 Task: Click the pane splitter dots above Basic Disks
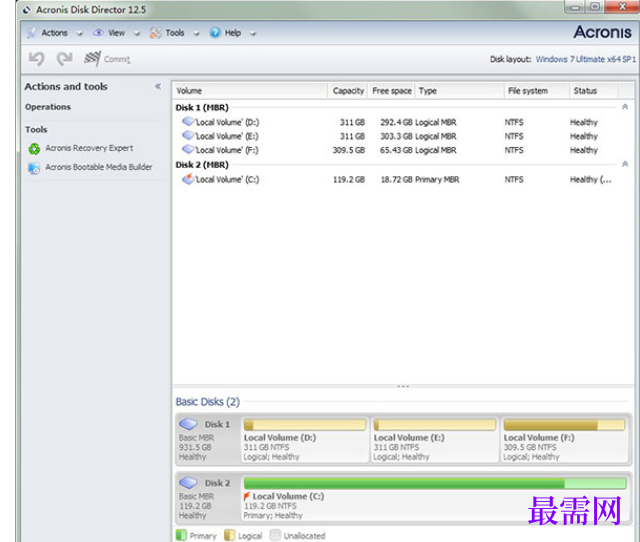click(x=403, y=386)
